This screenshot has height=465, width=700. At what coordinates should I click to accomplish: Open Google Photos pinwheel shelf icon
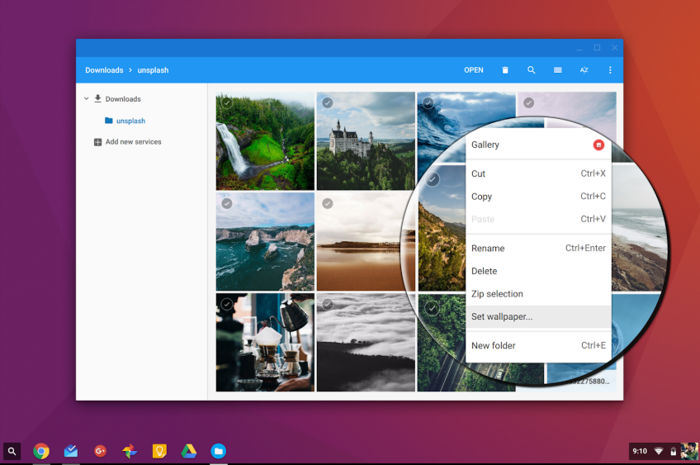click(x=129, y=451)
